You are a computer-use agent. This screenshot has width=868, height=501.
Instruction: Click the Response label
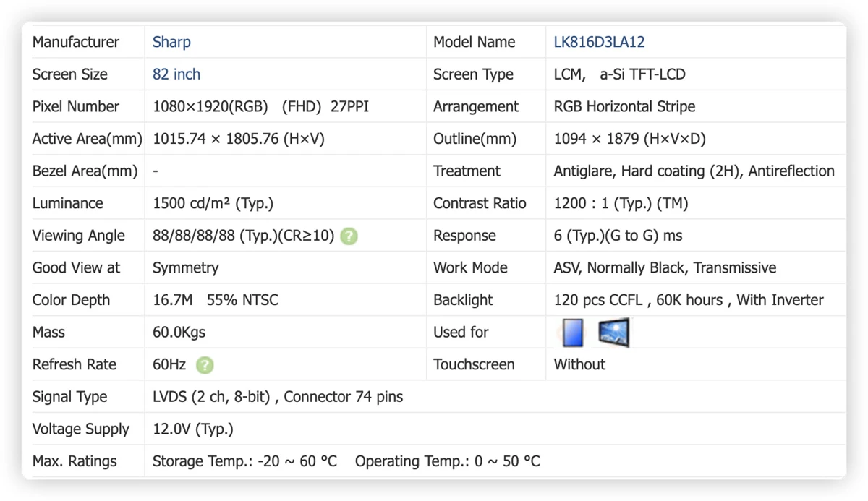click(464, 236)
